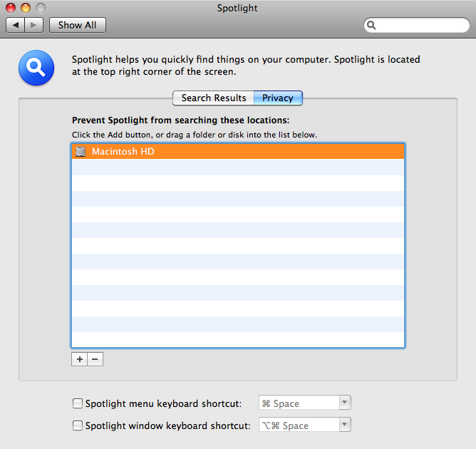Click the Show All button
The image size is (476, 449).
[78, 25]
